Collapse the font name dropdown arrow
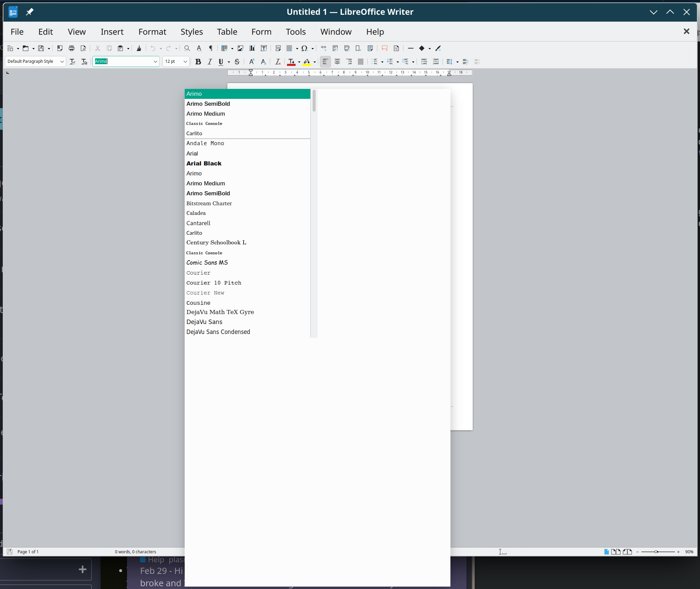 pos(155,62)
